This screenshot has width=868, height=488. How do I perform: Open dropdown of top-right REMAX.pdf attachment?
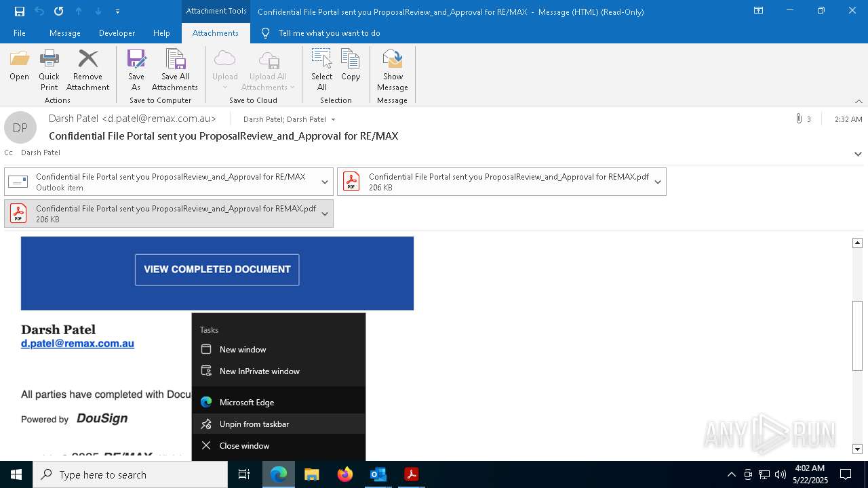point(658,182)
